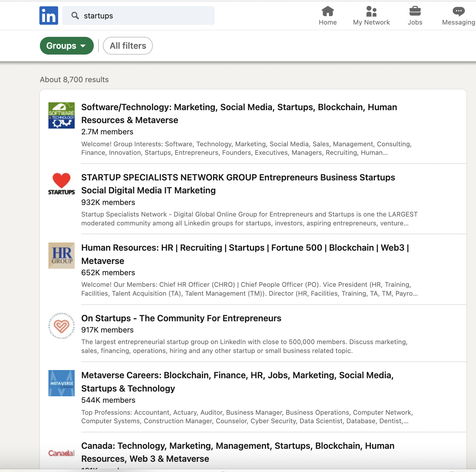Open My Network people icon
Screen dimensions: 476x472
coord(371,11)
